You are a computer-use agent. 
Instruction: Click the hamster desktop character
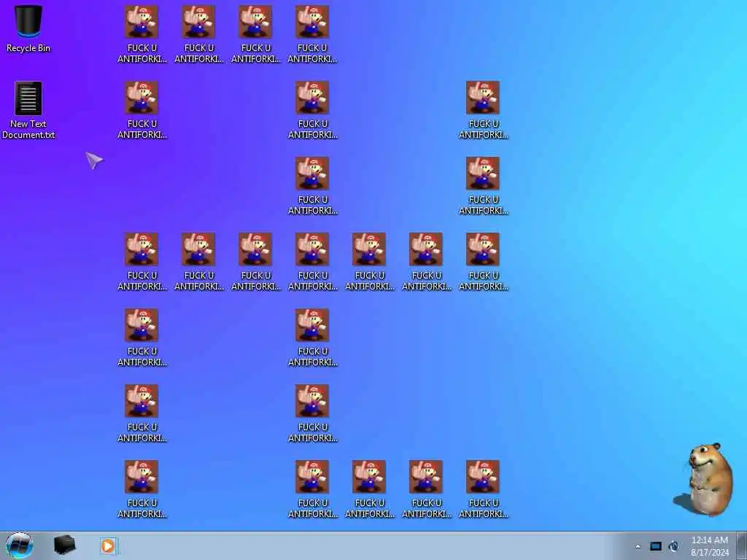pyautogui.click(x=705, y=480)
